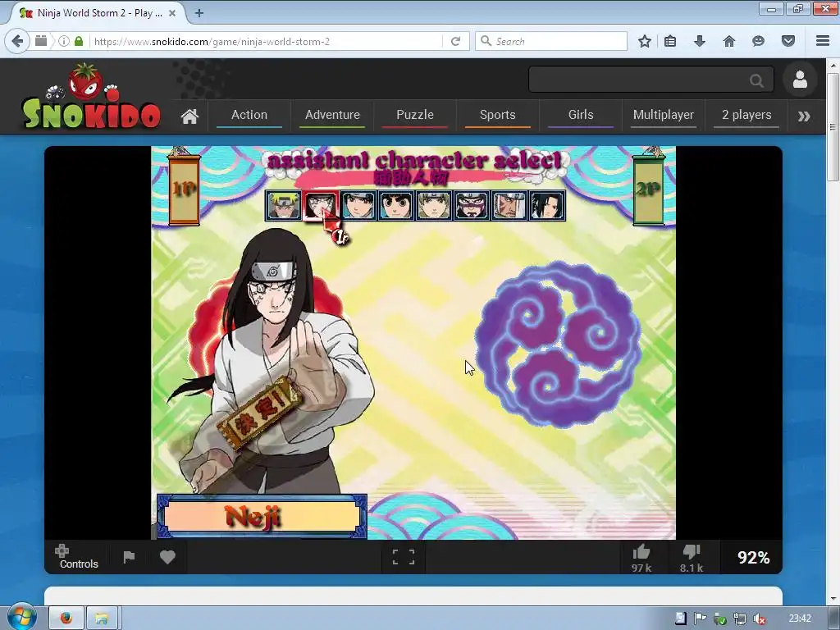Show the game Controls
This screenshot has width=840, height=630.
point(79,557)
